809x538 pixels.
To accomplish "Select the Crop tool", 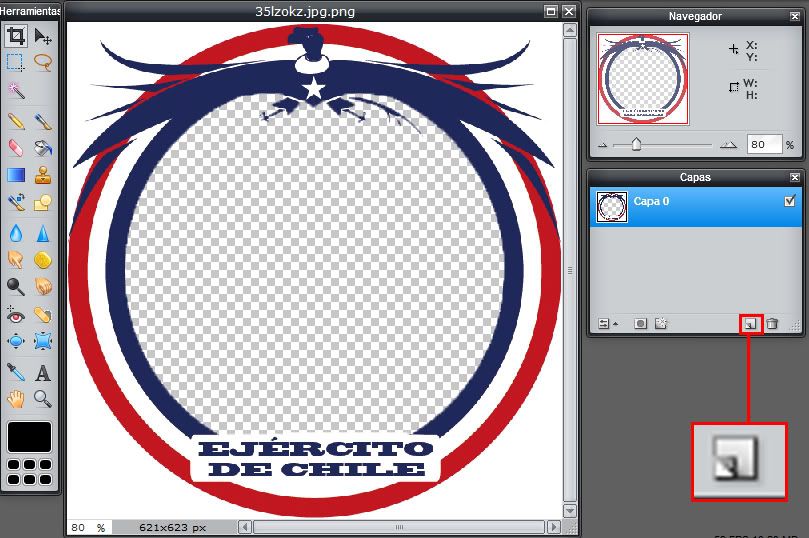I will click(x=16, y=36).
